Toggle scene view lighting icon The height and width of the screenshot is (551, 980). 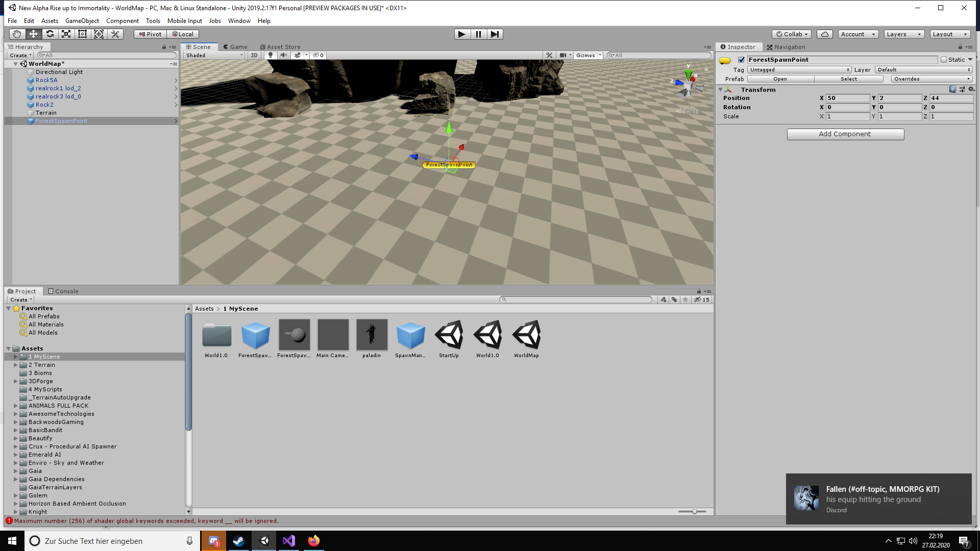270,55
